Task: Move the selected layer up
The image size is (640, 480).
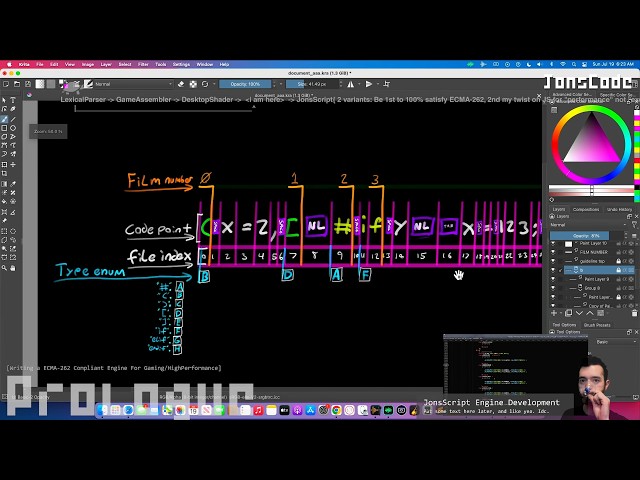Action: pyautogui.click(x=590, y=313)
